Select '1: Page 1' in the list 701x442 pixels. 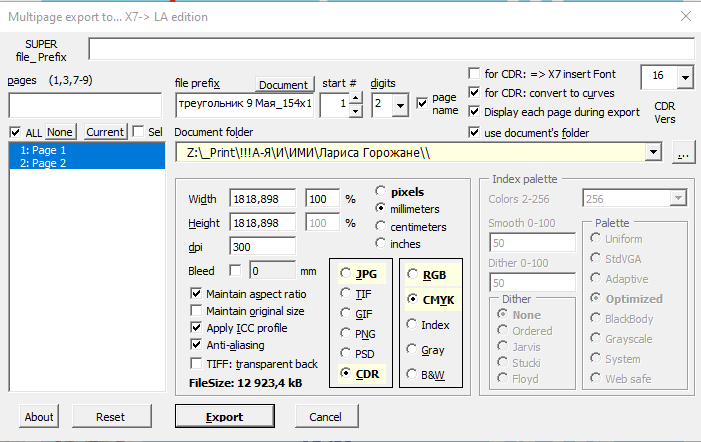tap(87, 150)
